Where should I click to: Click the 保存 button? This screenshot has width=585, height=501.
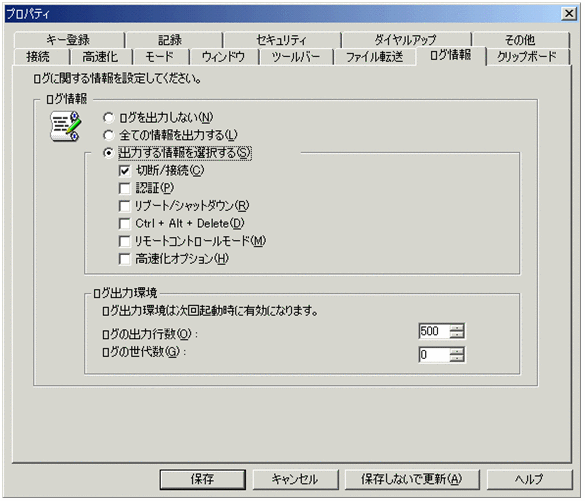click(x=203, y=479)
